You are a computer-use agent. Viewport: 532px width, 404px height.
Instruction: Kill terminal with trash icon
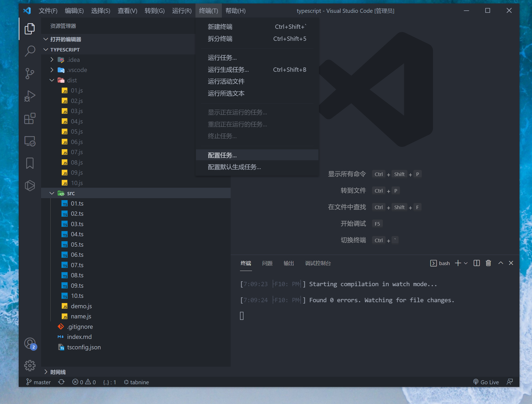pos(488,263)
